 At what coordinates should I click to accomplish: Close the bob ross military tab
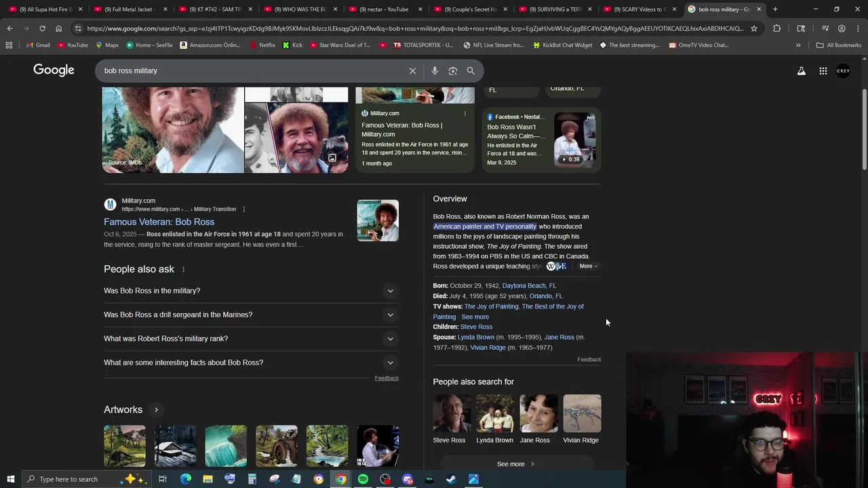[x=759, y=9]
